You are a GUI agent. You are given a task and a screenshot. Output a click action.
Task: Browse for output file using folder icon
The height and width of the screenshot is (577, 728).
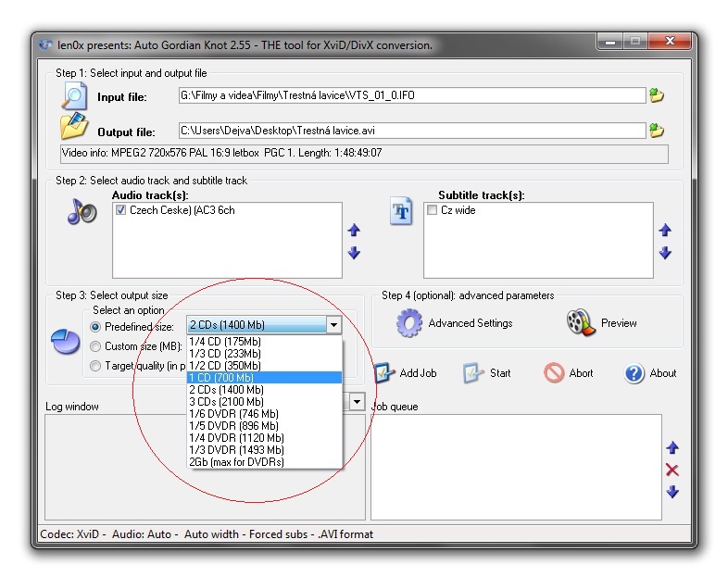[x=657, y=131]
